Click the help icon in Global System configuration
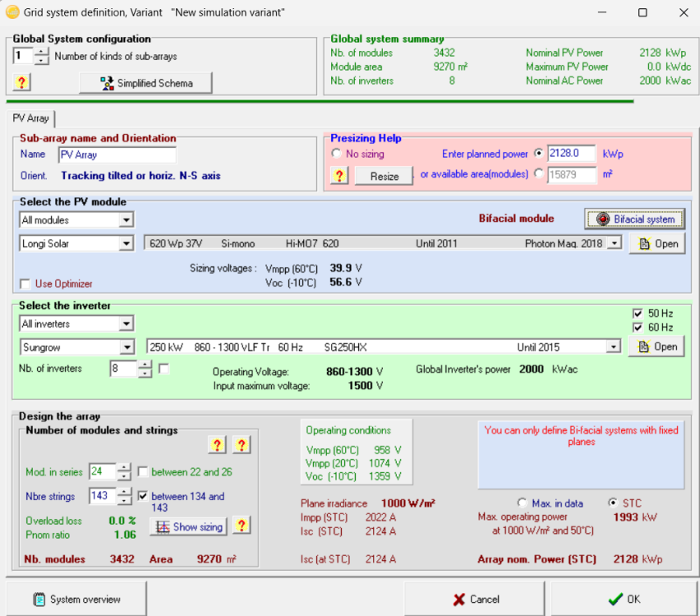The width and height of the screenshot is (700, 616). click(22, 82)
